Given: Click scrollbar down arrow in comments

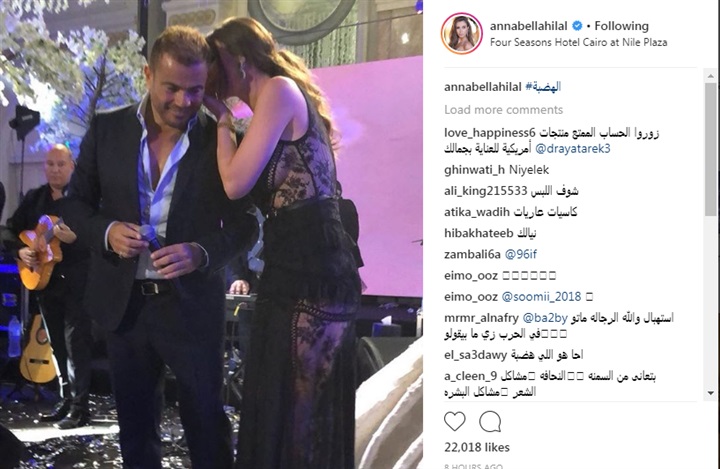Looking at the screenshot, I should pyautogui.click(x=710, y=394).
